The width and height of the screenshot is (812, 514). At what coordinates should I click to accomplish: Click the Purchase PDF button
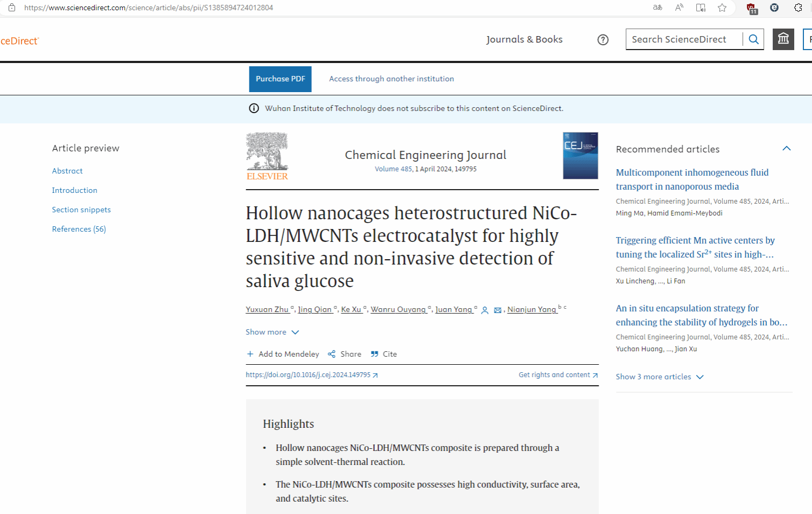[x=280, y=79]
